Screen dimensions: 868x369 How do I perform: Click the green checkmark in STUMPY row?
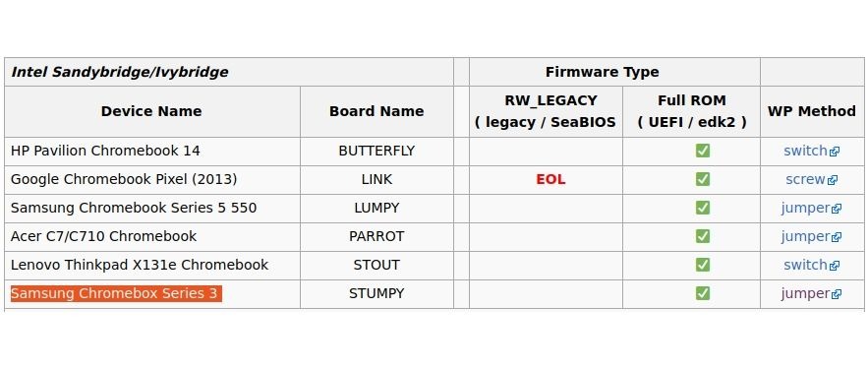[703, 293]
